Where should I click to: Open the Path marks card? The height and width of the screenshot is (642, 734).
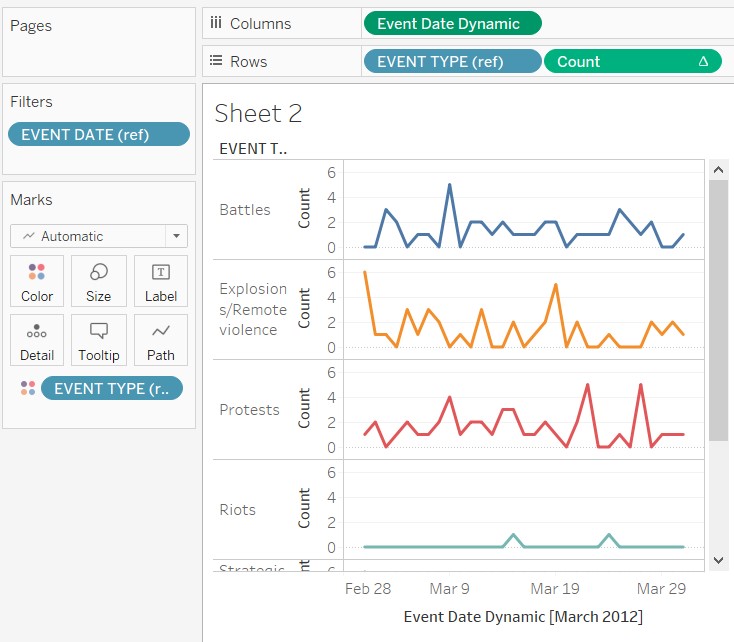(160, 341)
